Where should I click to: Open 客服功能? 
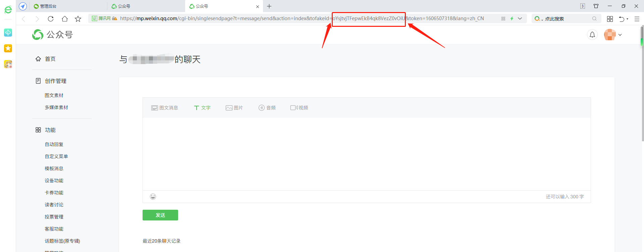click(54, 229)
